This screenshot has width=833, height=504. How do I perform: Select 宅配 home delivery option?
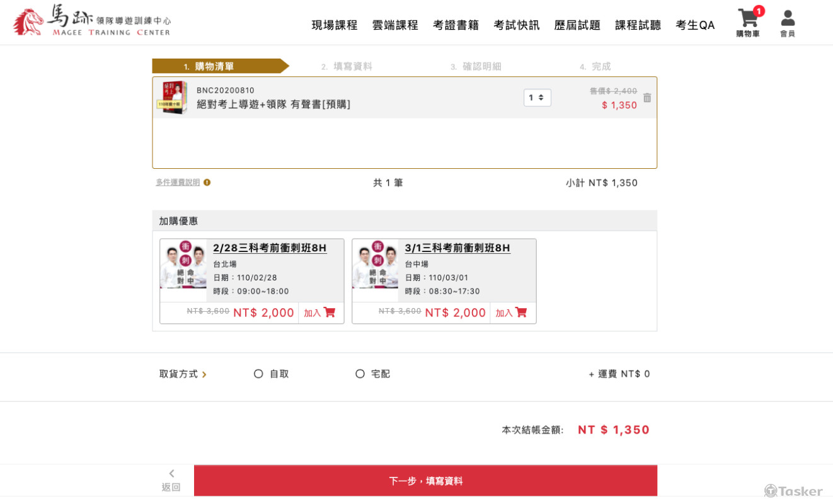click(360, 374)
